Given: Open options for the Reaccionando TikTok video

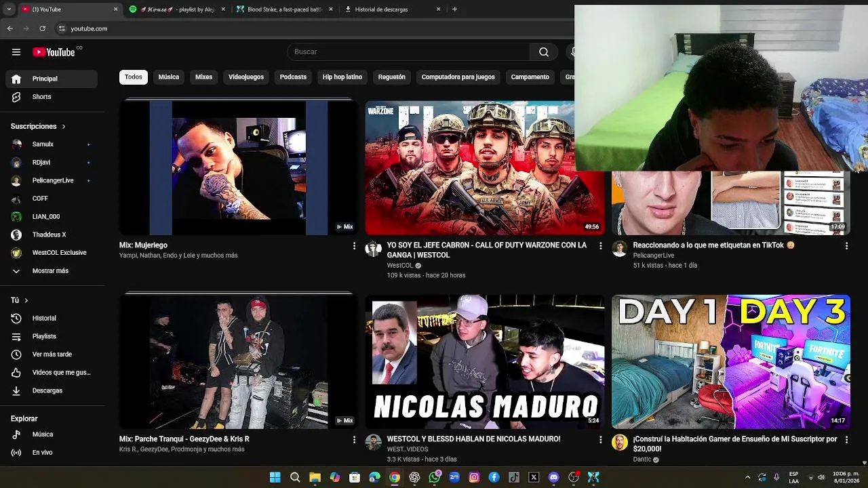Looking at the screenshot, I should [846, 246].
